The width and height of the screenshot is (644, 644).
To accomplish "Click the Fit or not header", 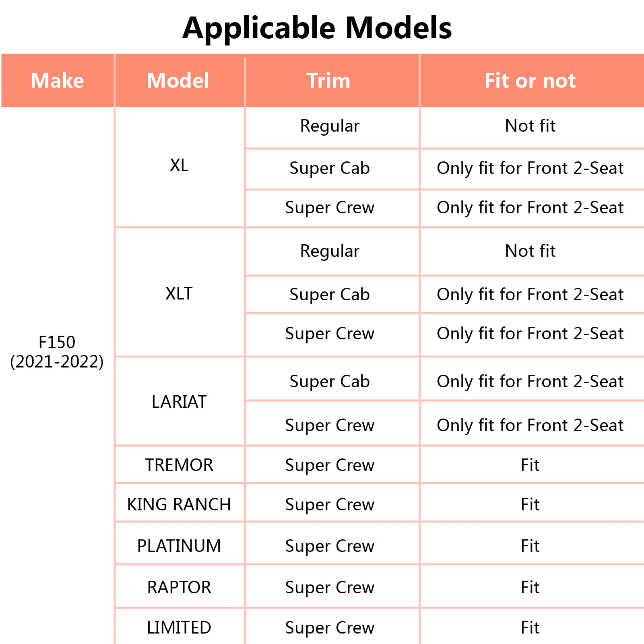I will point(530,80).
